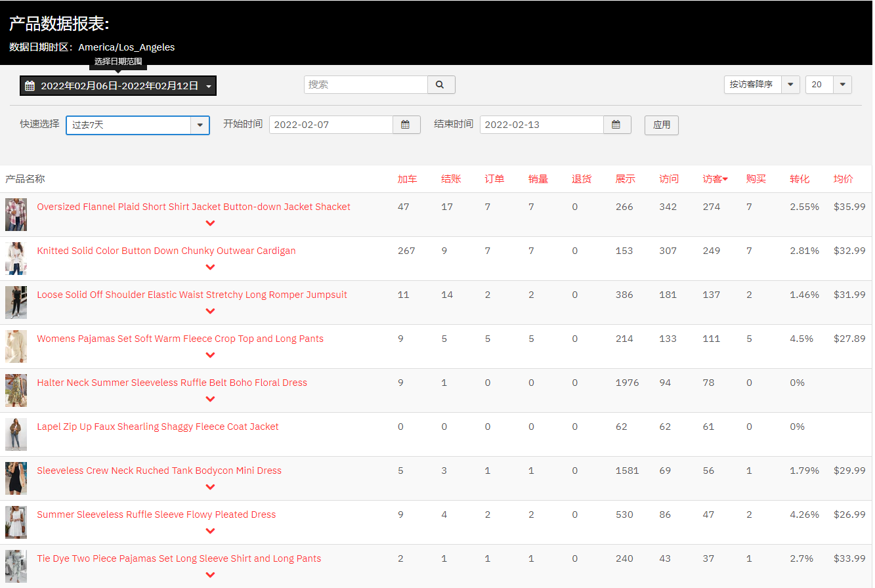Select the 2.81% conversion value

[804, 251]
